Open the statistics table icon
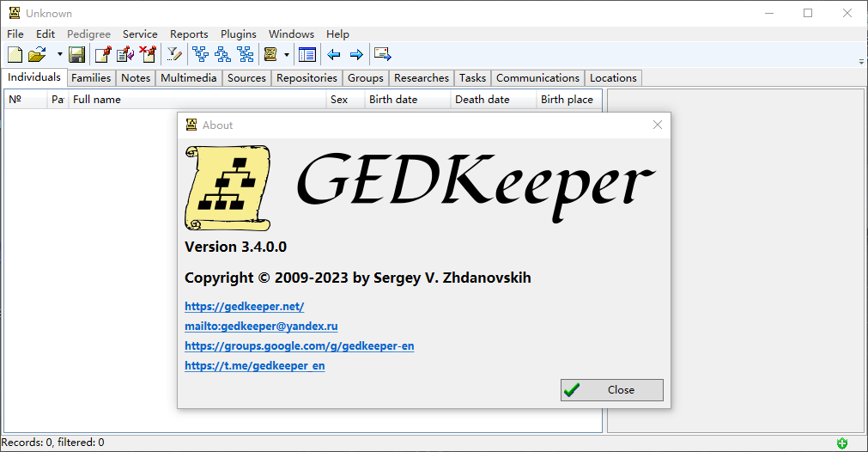 click(x=307, y=54)
